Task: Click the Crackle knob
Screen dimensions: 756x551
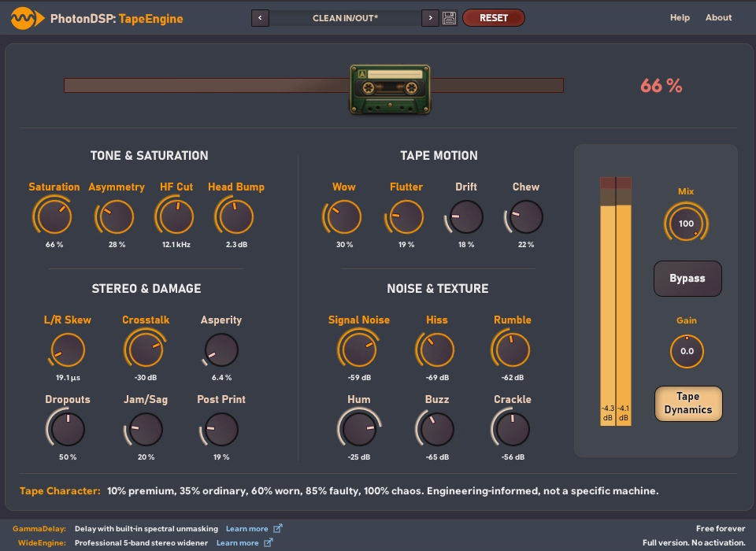Action: coord(513,430)
